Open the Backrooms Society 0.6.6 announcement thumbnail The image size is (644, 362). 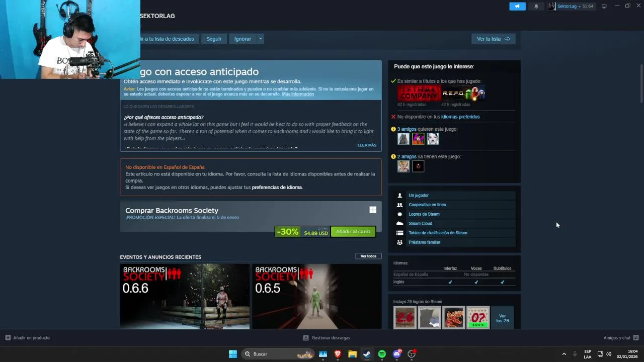[x=185, y=297]
